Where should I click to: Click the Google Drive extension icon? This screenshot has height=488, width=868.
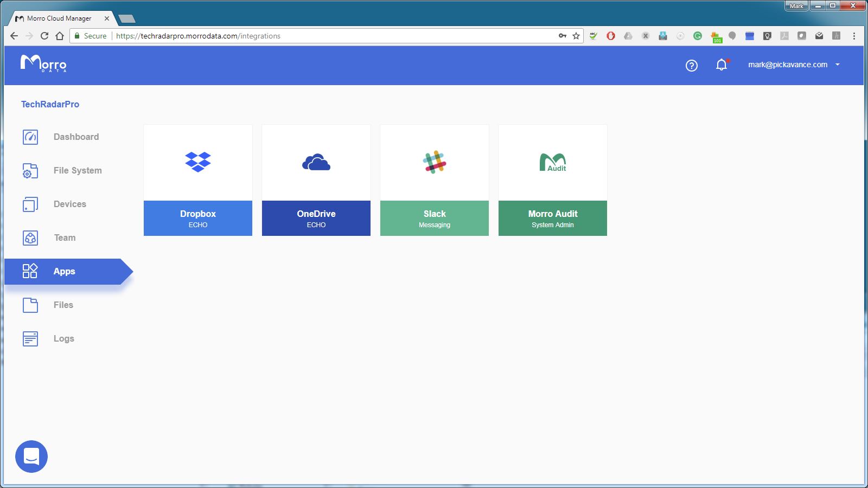[628, 36]
